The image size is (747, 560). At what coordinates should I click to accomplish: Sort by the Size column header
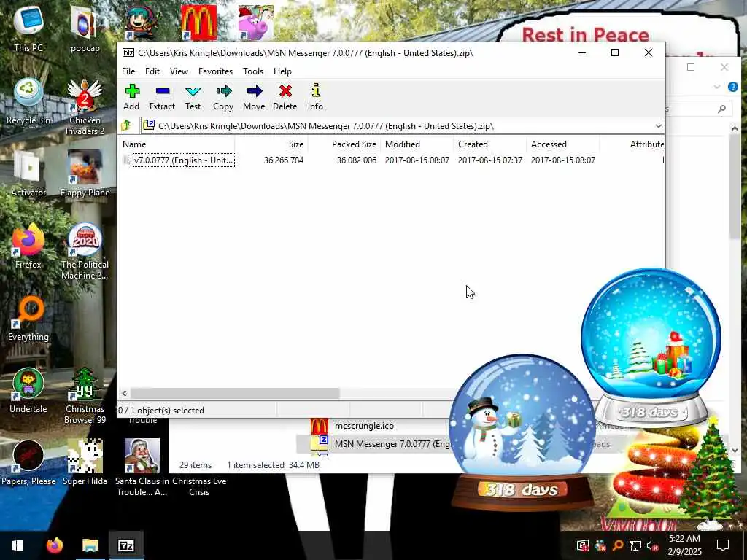tap(271, 144)
